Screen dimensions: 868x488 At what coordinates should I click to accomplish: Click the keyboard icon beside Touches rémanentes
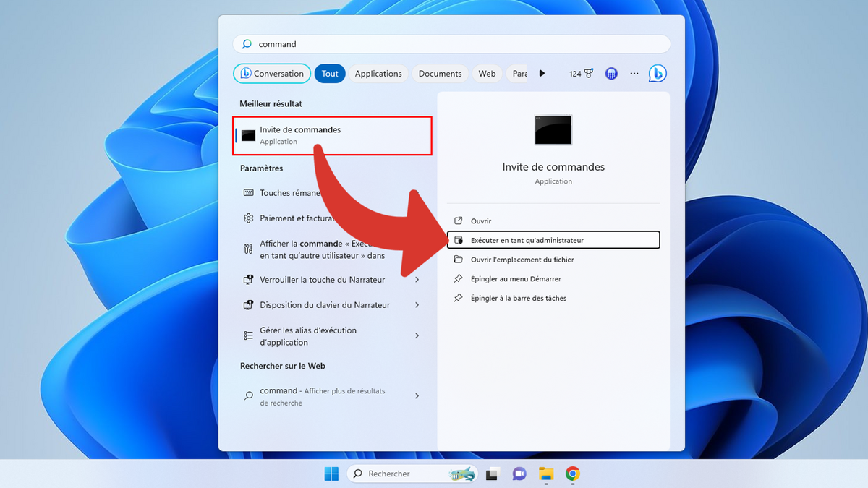click(248, 193)
